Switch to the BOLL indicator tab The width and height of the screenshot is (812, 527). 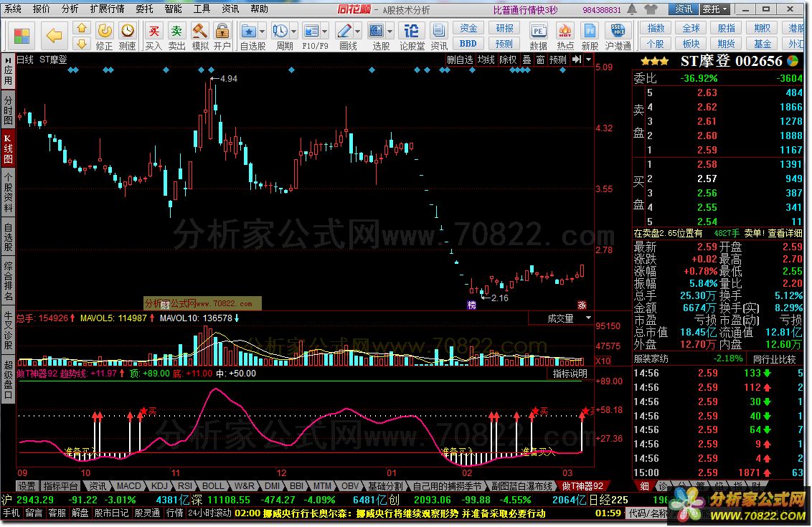click(x=213, y=486)
